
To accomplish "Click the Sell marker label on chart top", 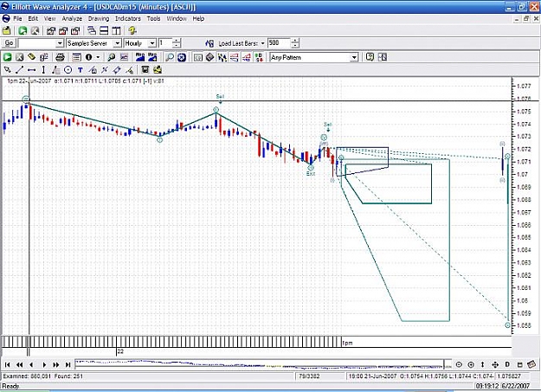I will tap(220, 96).
